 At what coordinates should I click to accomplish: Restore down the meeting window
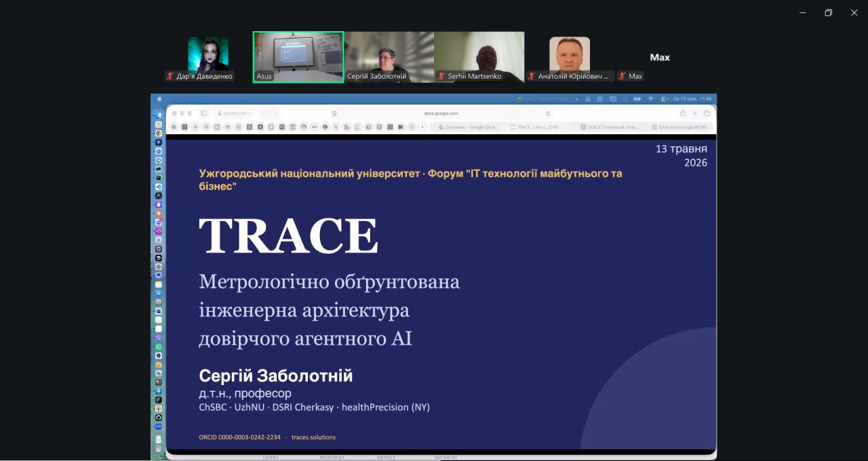(x=828, y=13)
